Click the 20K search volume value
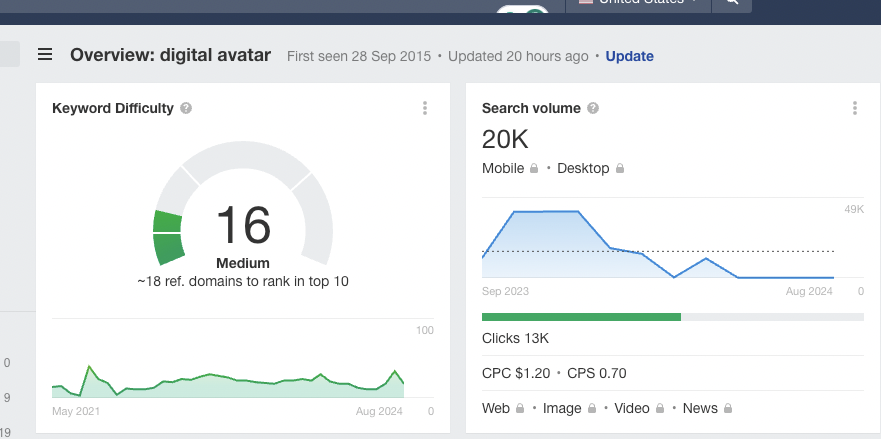 click(x=505, y=139)
